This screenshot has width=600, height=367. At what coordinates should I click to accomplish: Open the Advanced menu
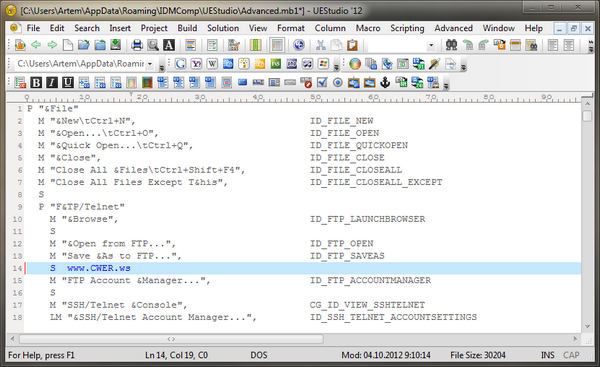pos(453,28)
